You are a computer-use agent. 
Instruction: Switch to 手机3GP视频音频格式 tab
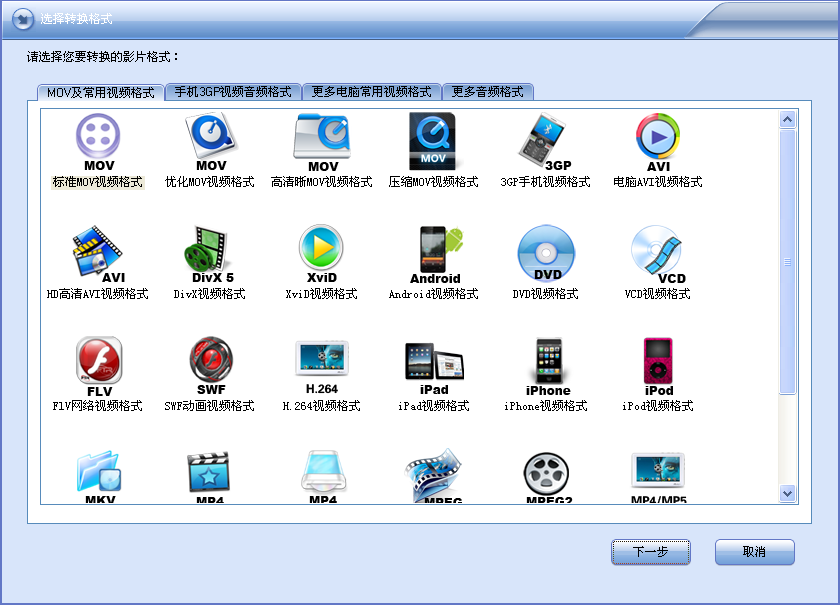tap(233, 91)
